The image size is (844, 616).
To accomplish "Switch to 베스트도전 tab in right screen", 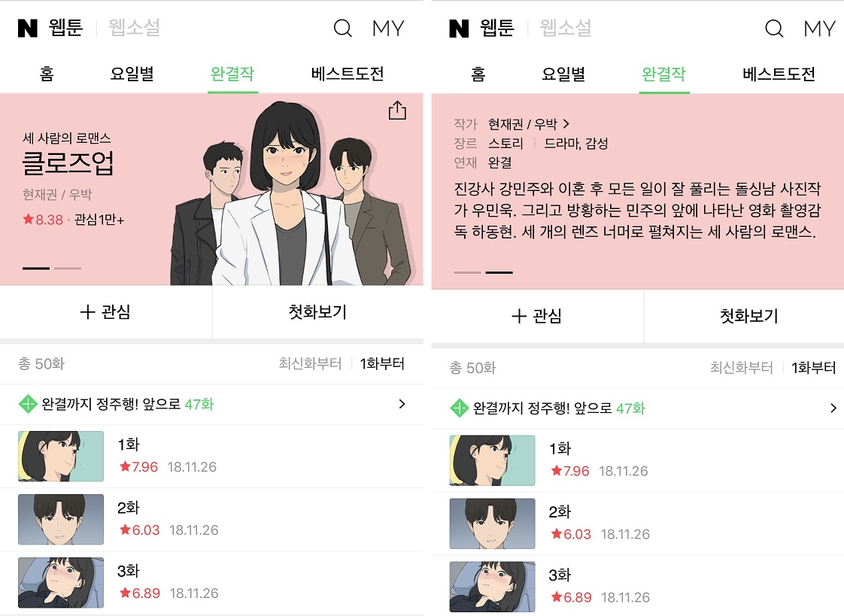I will coord(779,74).
